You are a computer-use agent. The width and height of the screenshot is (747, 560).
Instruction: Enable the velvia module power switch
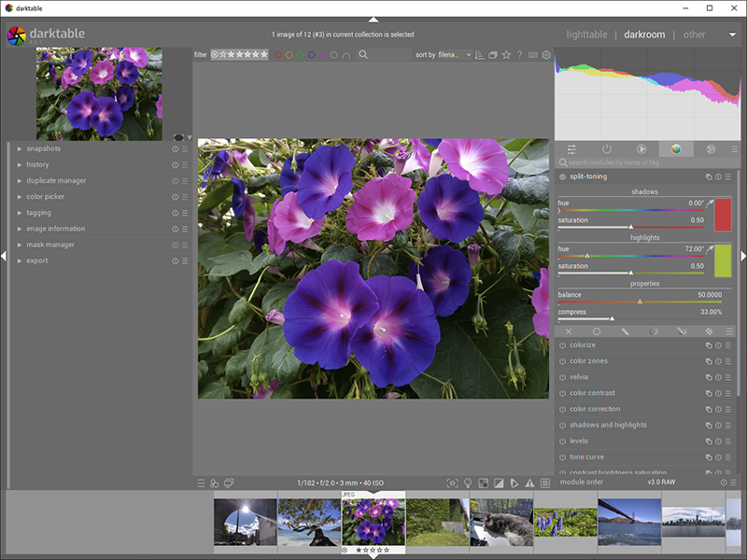point(562,377)
